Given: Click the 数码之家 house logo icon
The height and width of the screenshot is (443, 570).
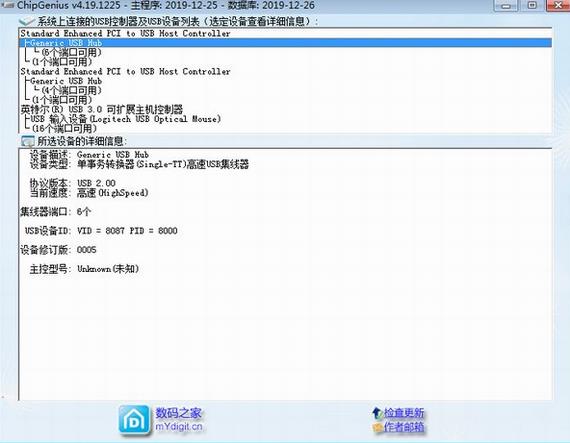Looking at the screenshot, I should coord(134,420).
